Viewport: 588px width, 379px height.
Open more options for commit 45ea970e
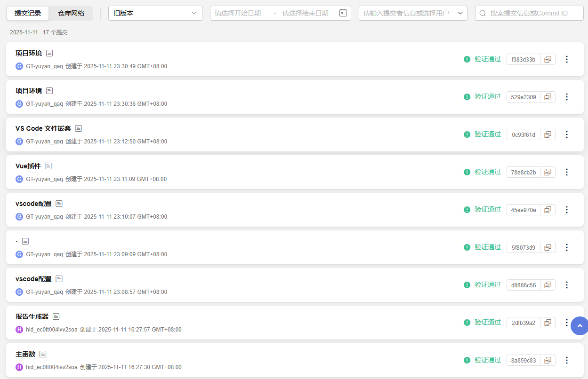pyautogui.click(x=567, y=210)
